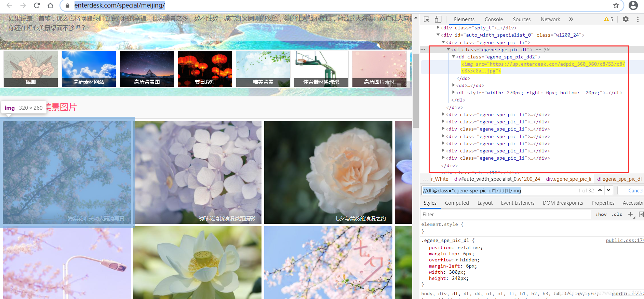Click the warnings count indicator
Screen dimensions: 644x299
pos(609,19)
